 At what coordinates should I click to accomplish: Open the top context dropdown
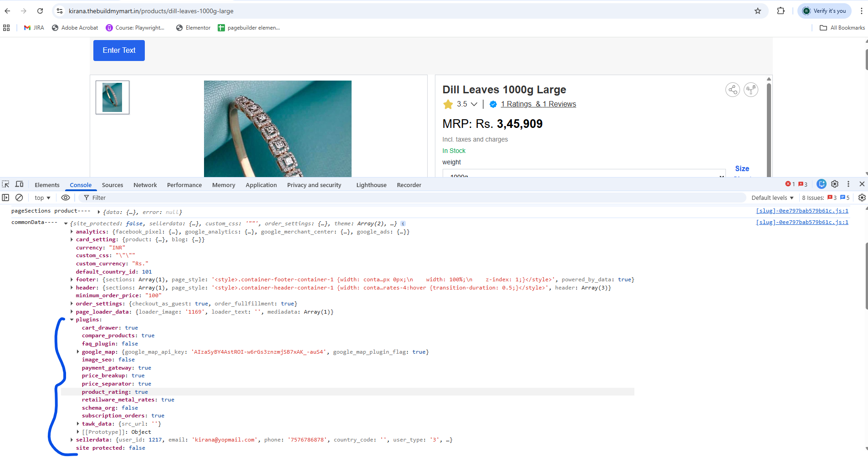42,198
